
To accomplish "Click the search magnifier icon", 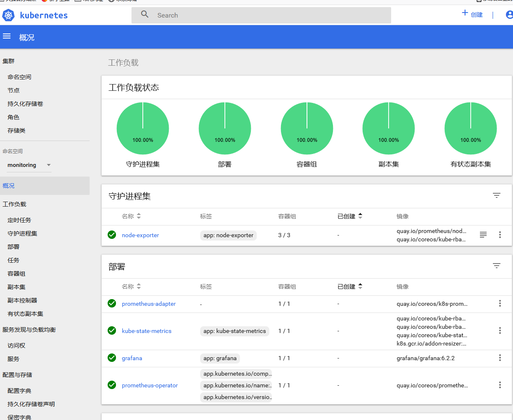I will click(145, 15).
